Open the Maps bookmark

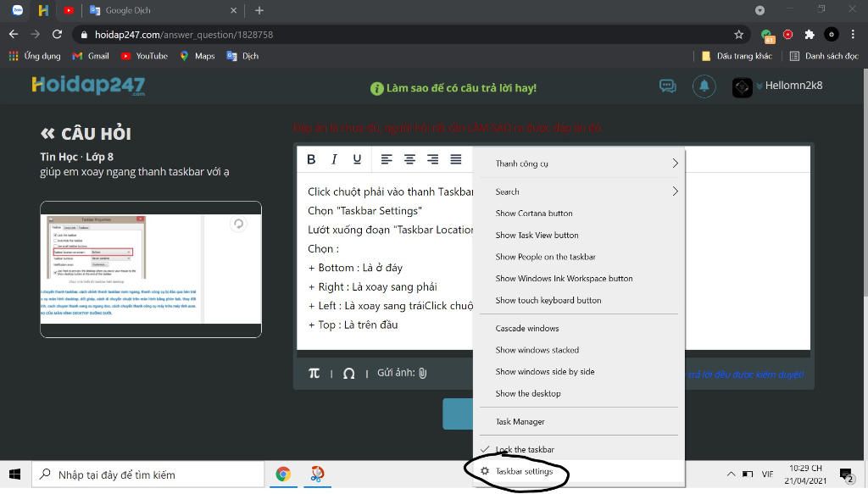coord(197,56)
